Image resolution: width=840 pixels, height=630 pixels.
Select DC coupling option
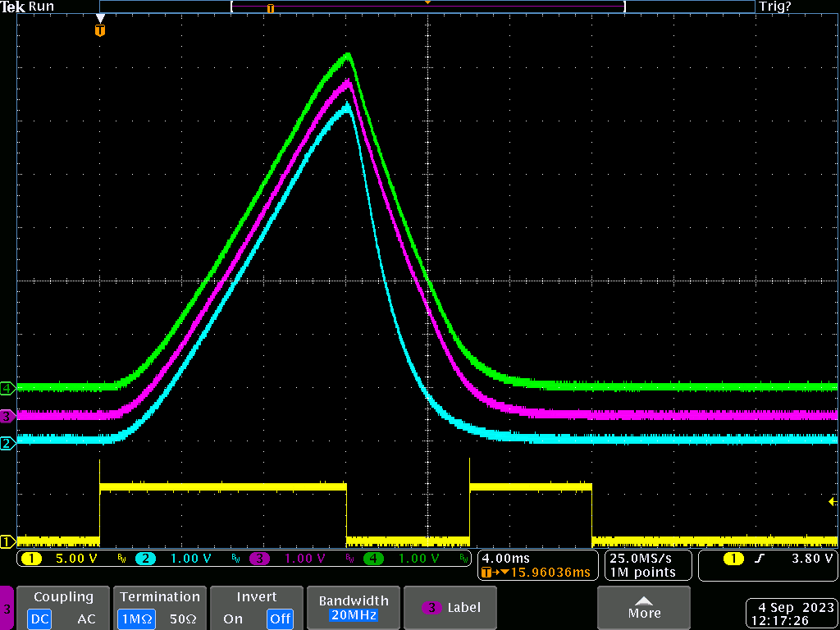tap(39, 619)
